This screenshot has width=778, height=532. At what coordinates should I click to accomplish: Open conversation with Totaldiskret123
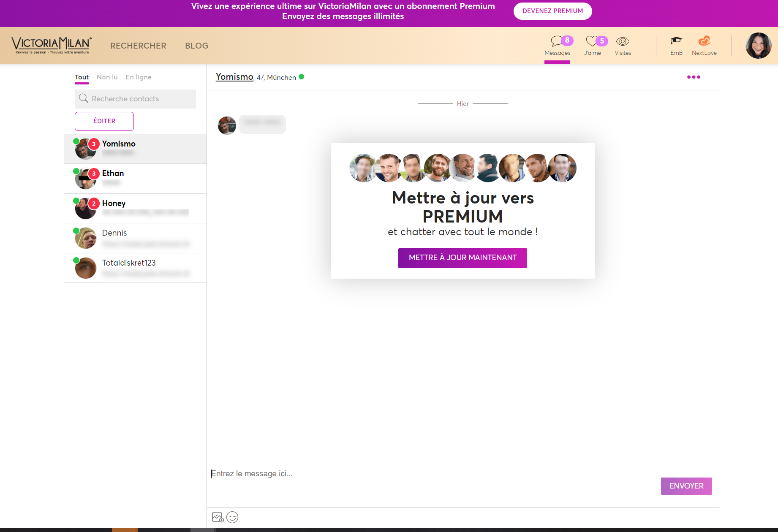coord(135,268)
